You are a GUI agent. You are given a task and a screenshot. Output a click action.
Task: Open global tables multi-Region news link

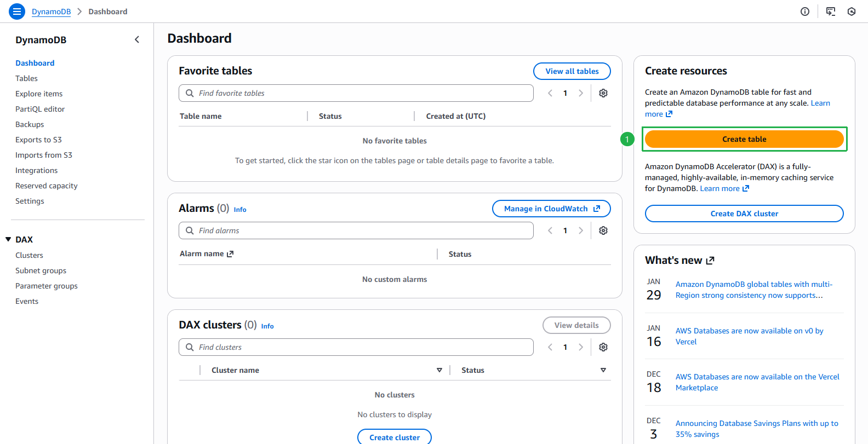pos(754,290)
